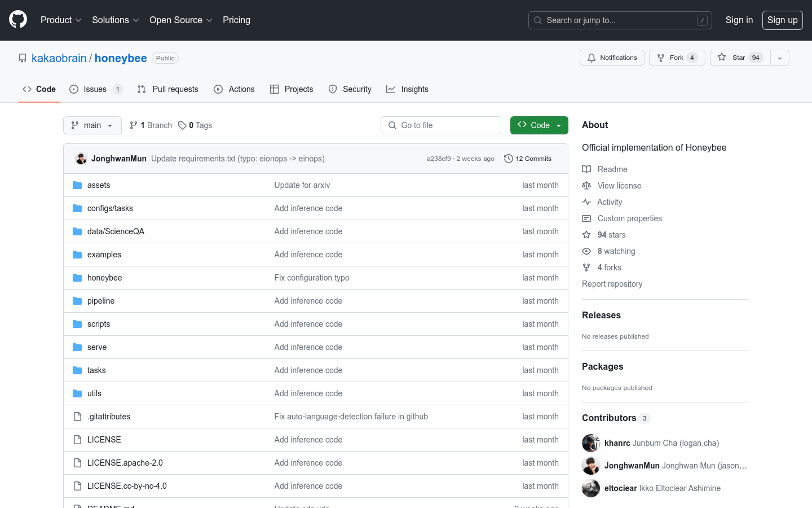812x508 pixels.
Task: Click the Fork icon button
Action: [661, 58]
